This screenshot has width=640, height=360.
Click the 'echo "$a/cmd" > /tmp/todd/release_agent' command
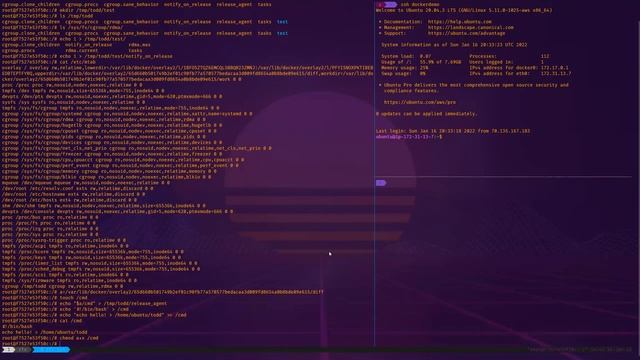pyautogui.click(x=84, y=303)
